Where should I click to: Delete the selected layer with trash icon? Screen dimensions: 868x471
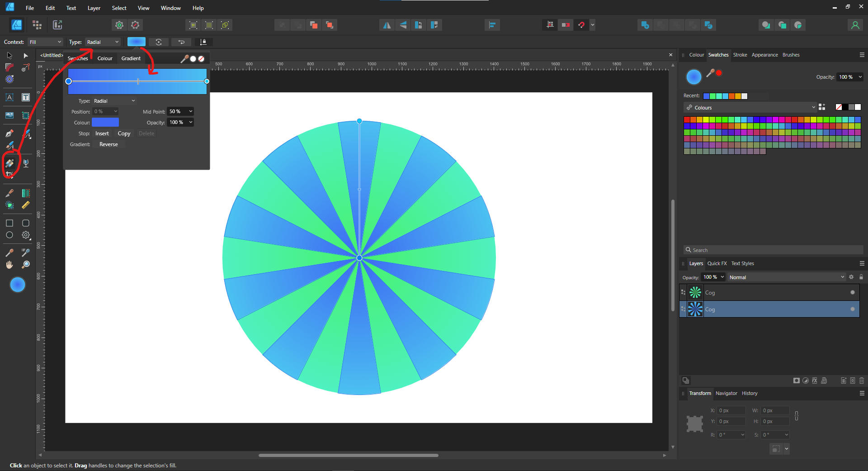(x=862, y=381)
